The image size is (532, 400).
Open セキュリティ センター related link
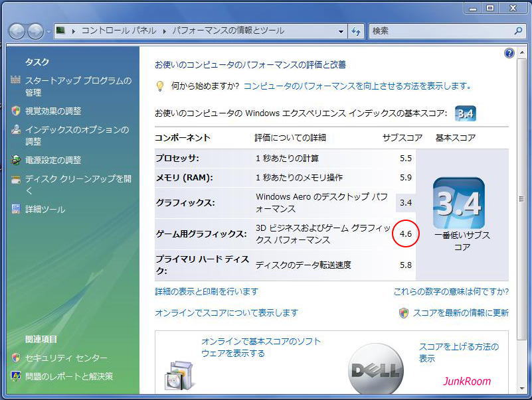coord(66,358)
